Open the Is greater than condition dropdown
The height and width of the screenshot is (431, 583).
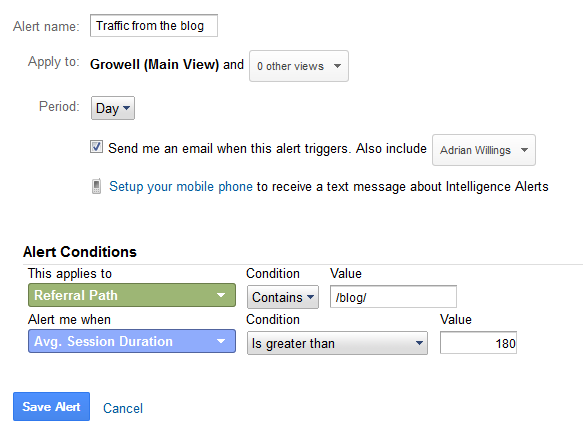point(337,343)
